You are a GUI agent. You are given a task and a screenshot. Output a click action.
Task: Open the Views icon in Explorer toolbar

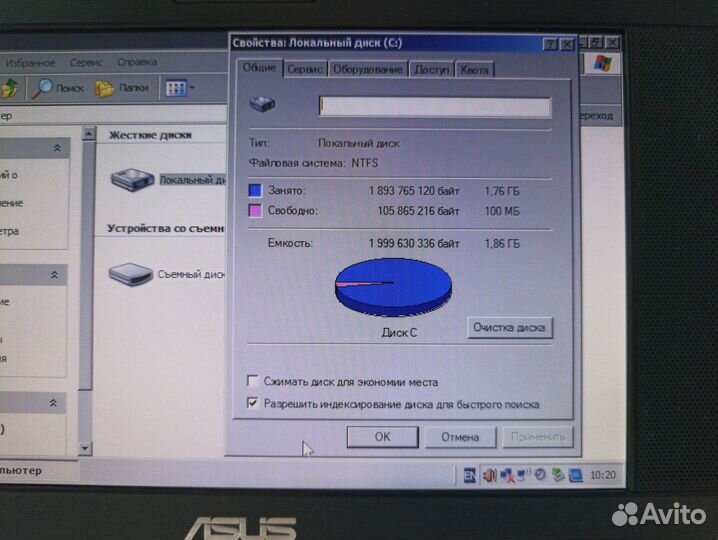tap(176, 88)
